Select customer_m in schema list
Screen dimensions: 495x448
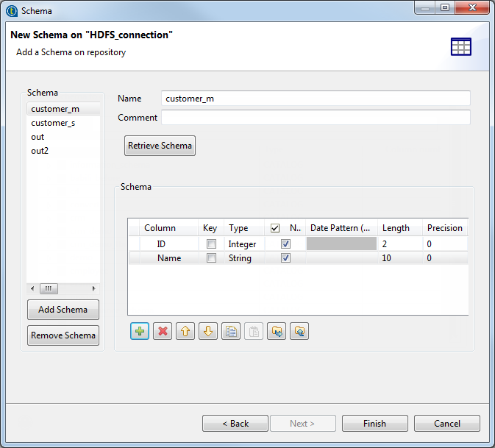click(x=63, y=109)
